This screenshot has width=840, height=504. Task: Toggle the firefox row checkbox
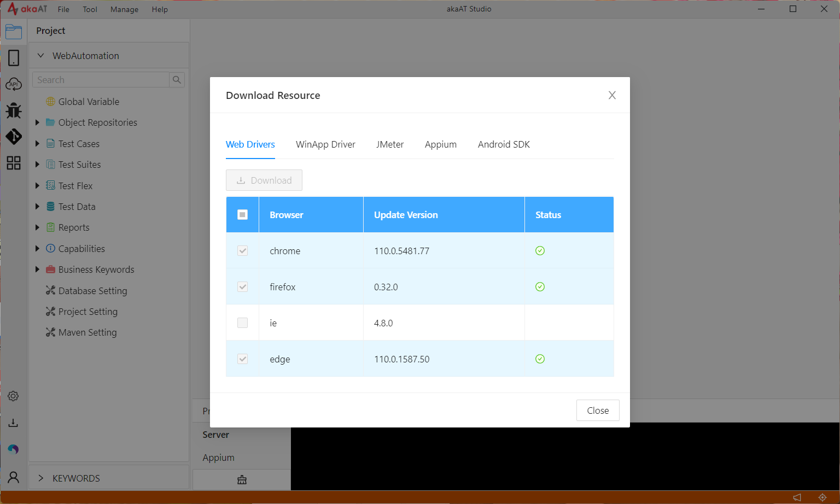(x=242, y=287)
